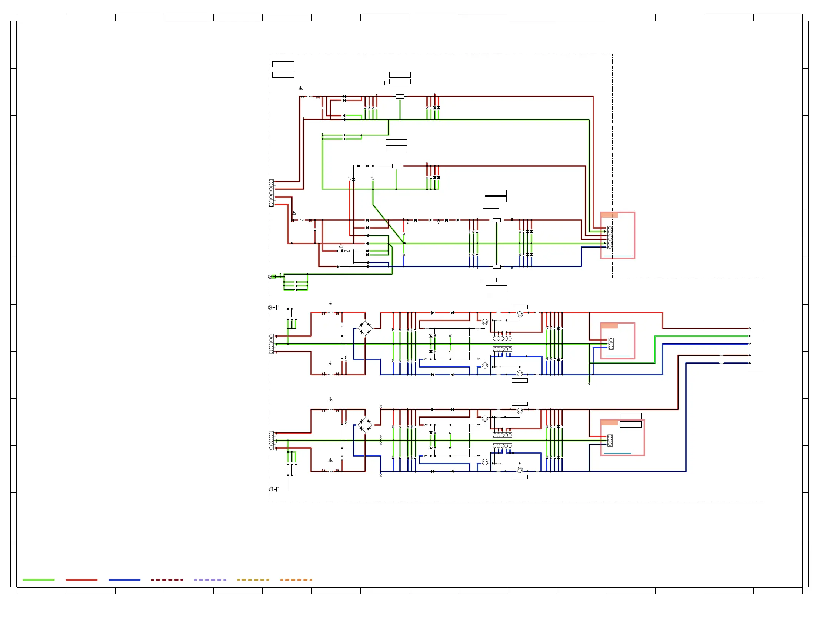Viewport: 840px width, 624px height.
Task: Select the solid blue legend line
Action: (x=124, y=580)
